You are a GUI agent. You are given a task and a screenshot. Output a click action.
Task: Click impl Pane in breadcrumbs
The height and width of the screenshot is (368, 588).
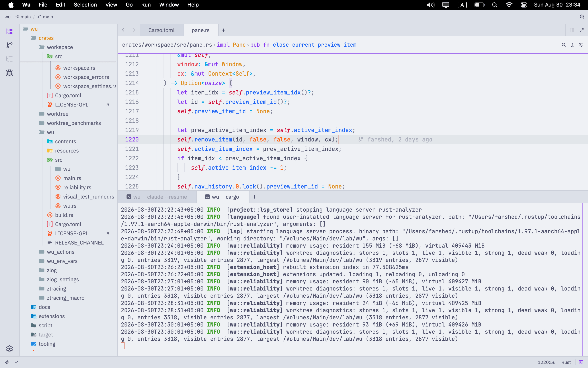pos(231,45)
